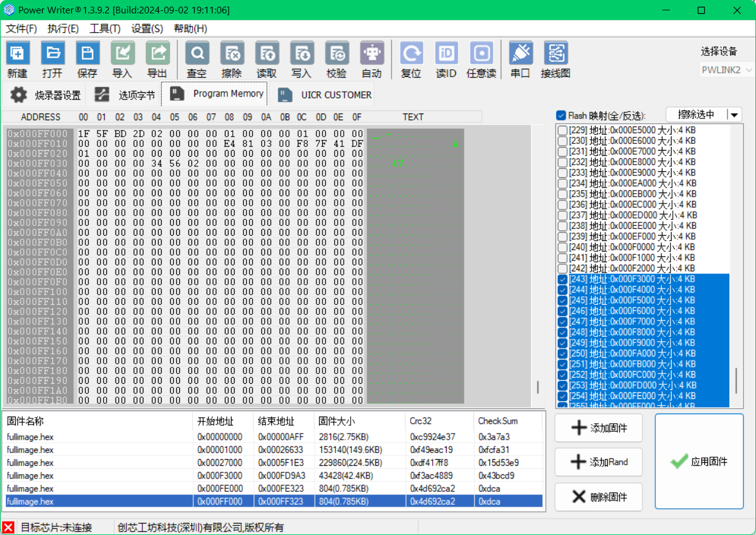Open the PWLINK2 device dropdown
756x535 pixels.
(x=727, y=70)
